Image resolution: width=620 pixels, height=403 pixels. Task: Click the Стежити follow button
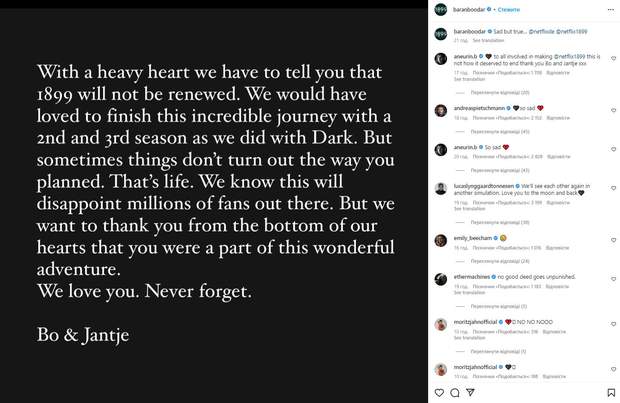[x=503, y=9]
